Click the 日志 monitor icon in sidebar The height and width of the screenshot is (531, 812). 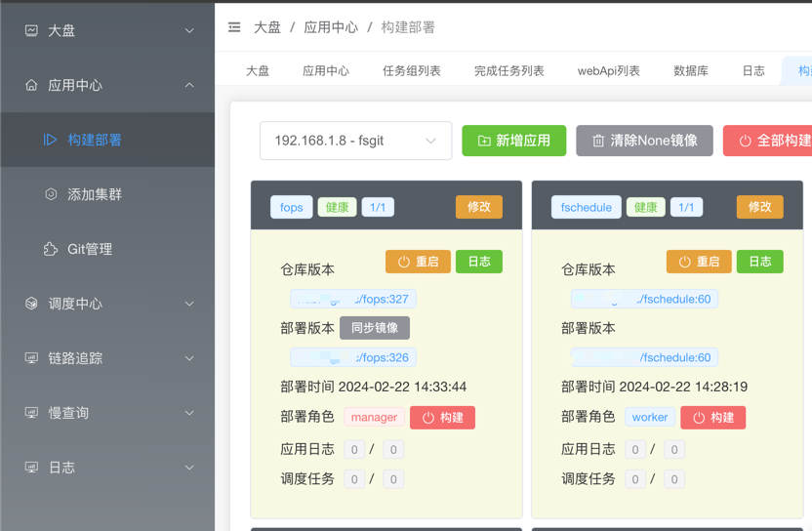(x=31, y=468)
